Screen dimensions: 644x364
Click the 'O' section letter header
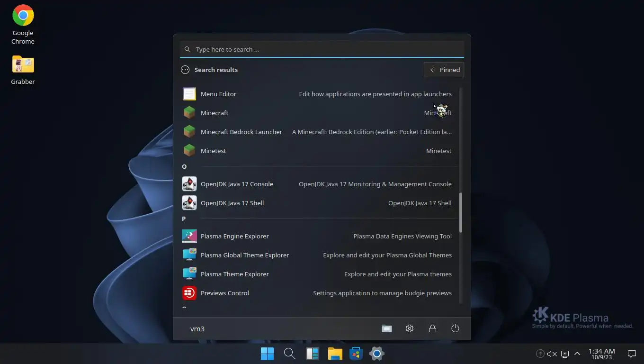184,166
